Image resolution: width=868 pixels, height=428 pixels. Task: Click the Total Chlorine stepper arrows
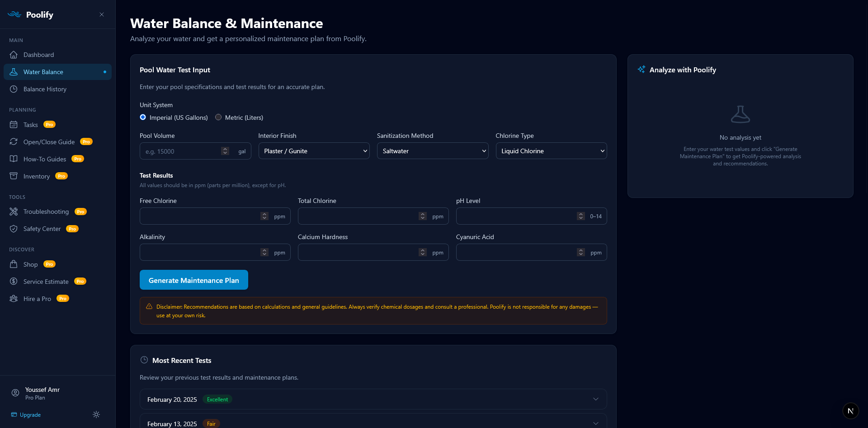(x=423, y=216)
